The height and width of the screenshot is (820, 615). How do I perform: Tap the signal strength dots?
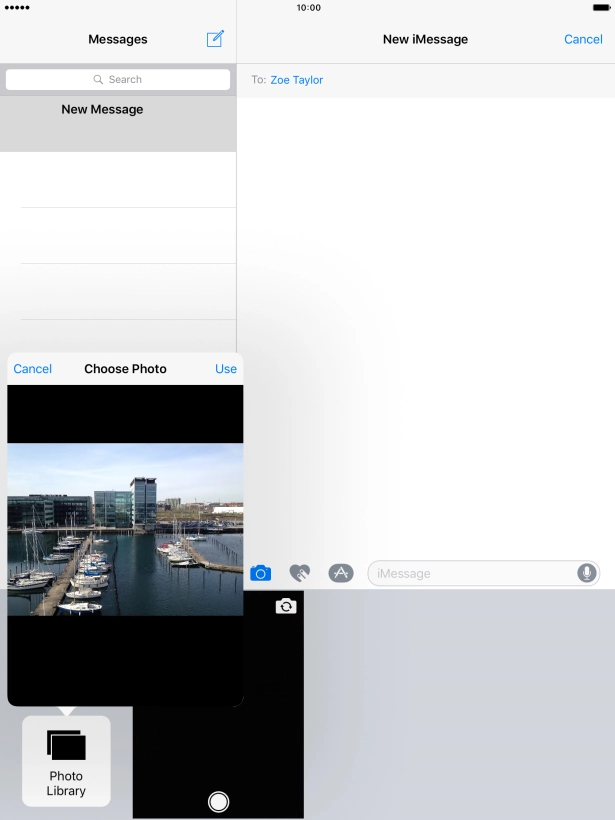click(x=17, y=8)
